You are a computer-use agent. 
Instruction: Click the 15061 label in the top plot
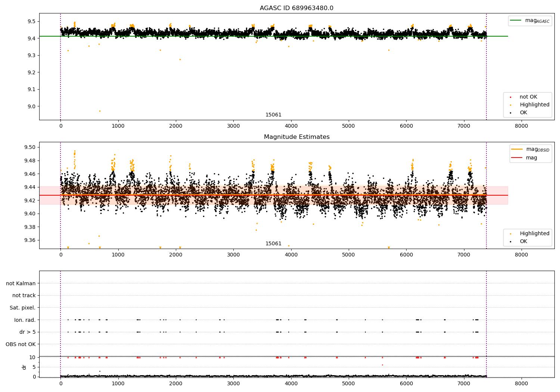(273, 115)
